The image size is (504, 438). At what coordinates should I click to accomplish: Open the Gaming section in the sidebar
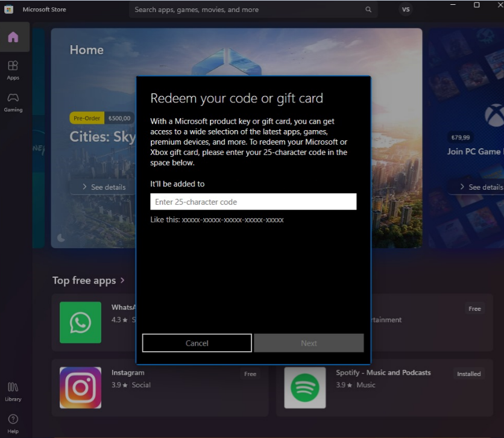coord(13,102)
